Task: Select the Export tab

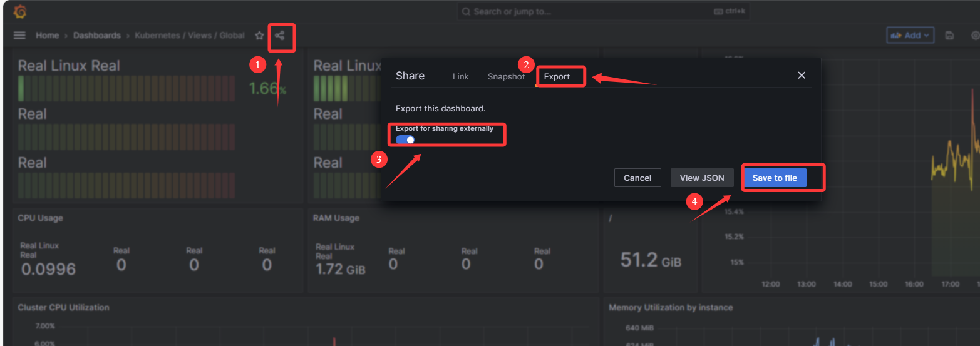Action: (x=557, y=76)
